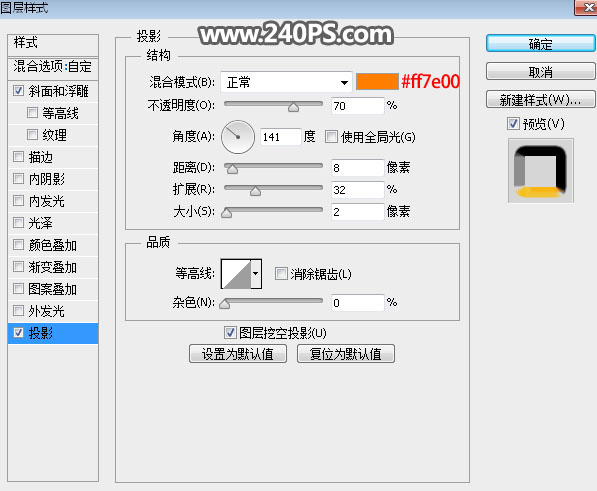The width and height of the screenshot is (597, 491).
Task: Select the highlighted 投影 list entry
Action: click(x=53, y=333)
